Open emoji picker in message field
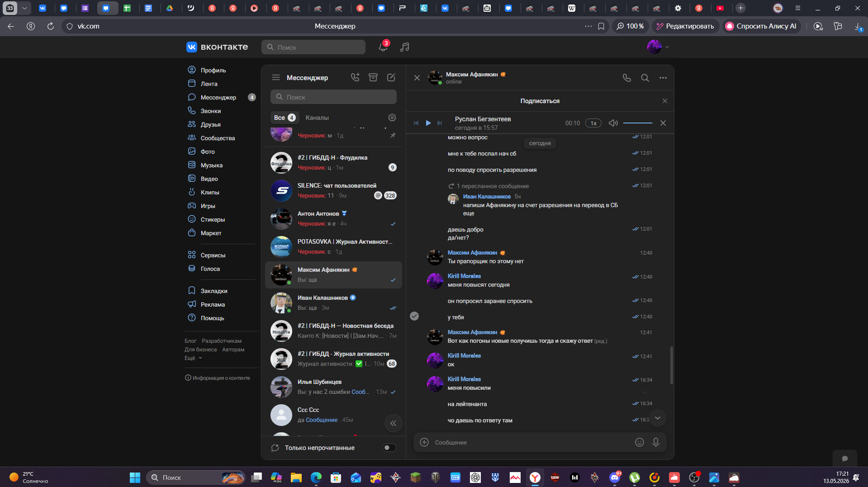868x487 pixels. point(640,442)
